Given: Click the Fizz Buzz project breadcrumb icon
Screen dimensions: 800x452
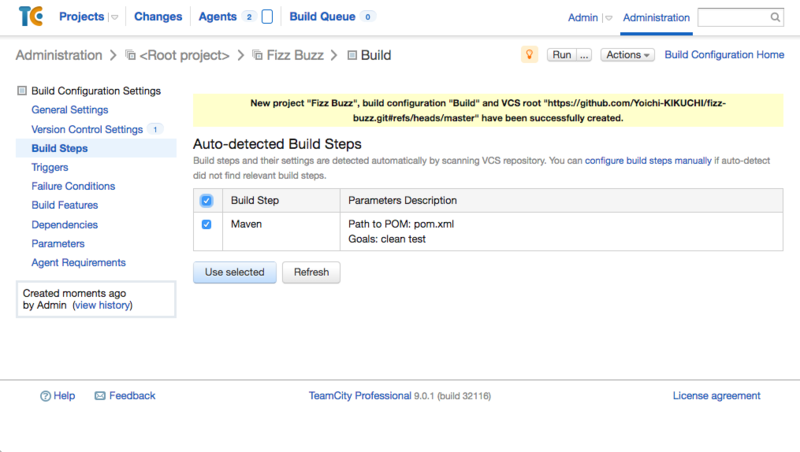Looking at the screenshot, I should coord(258,56).
